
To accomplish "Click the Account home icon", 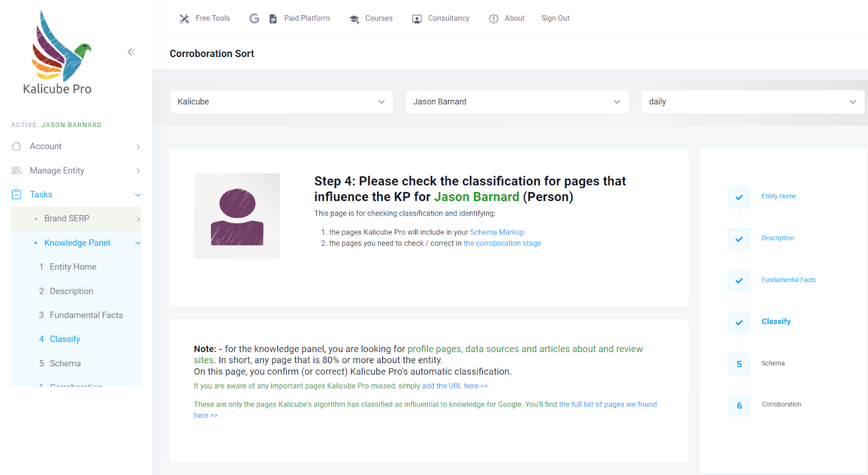I will pos(16,146).
